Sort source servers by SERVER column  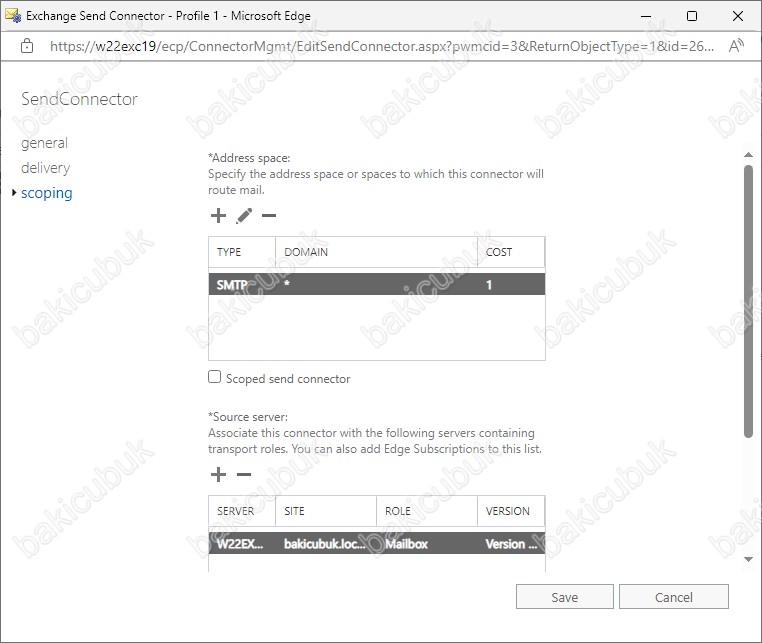pyautogui.click(x=242, y=511)
